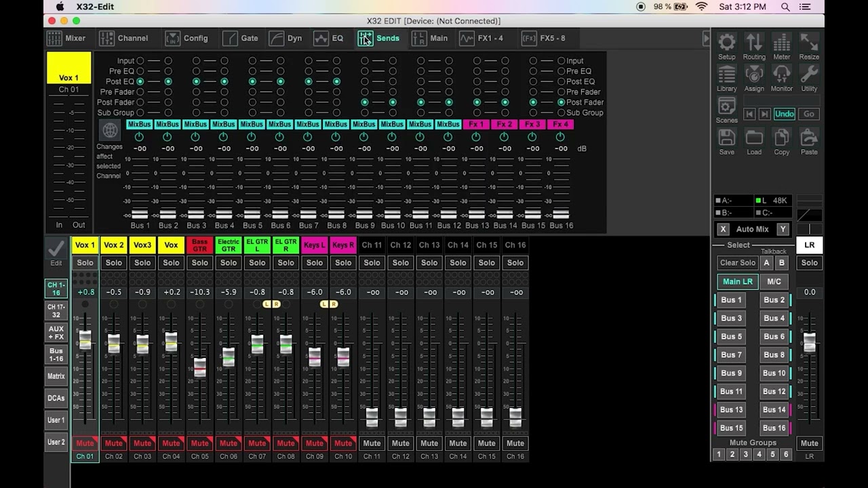Click the Vox 1 channel fader
This screenshot has width=868, height=488.
coord(85,339)
